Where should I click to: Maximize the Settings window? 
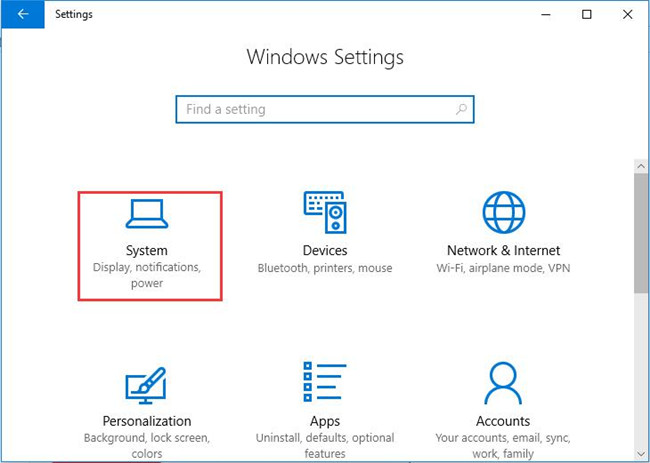[587, 15]
